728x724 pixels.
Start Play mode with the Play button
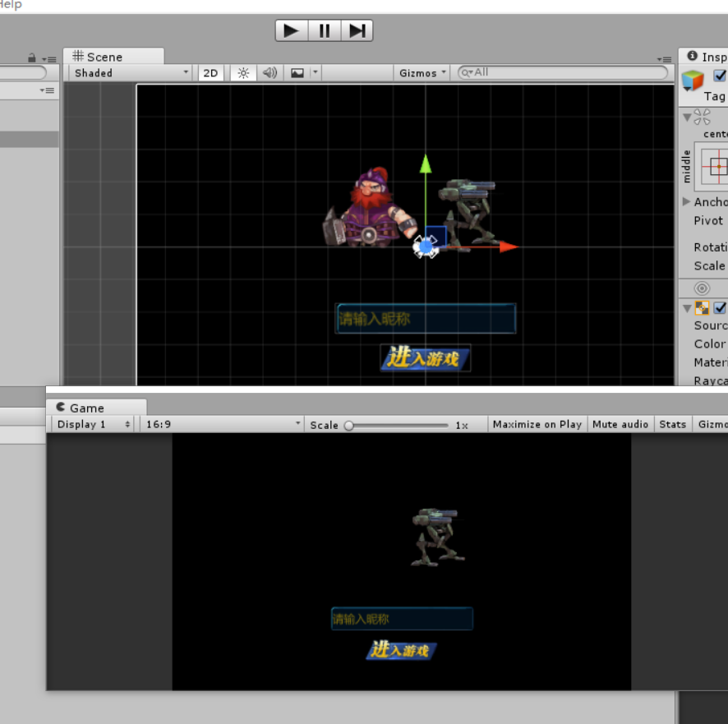point(291,30)
